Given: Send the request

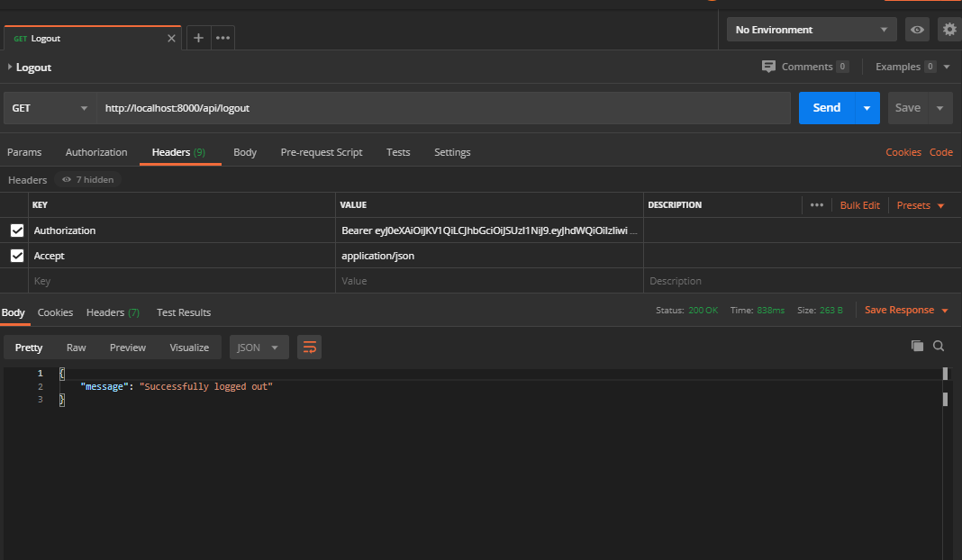Looking at the screenshot, I should click(x=826, y=108).
